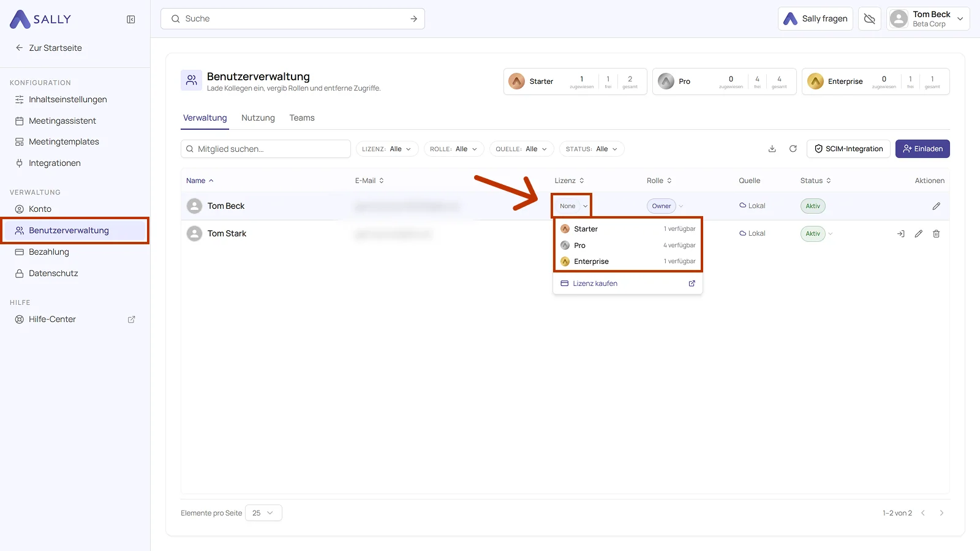Image resolution: width=980 pixels, height=551 pixels.
Task: Sort by Name column
Action: (200, 181)
